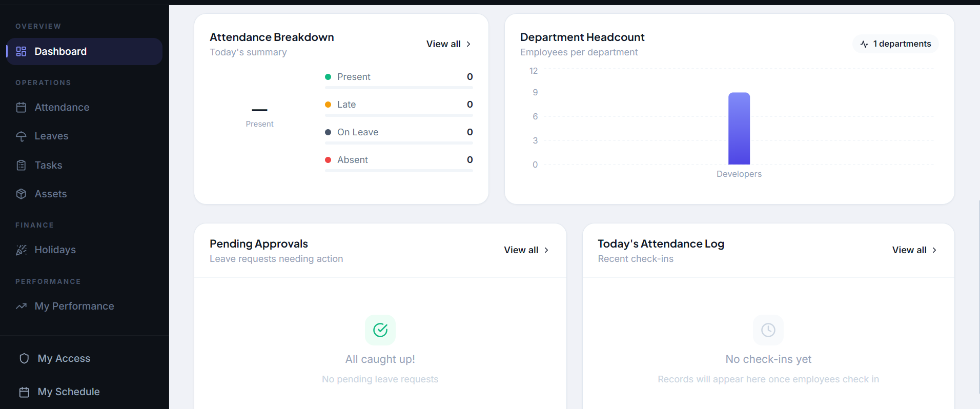Click the Department Headcount heading

[582, 37]
